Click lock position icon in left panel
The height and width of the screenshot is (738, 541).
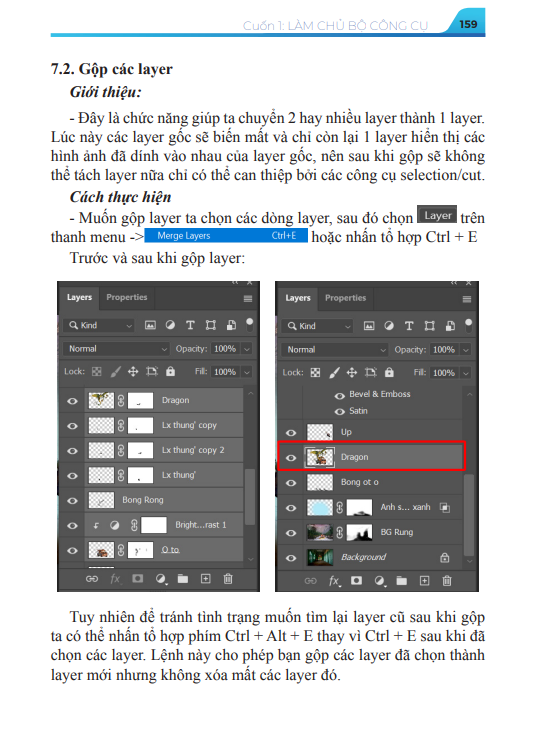(x=133, y=372)
